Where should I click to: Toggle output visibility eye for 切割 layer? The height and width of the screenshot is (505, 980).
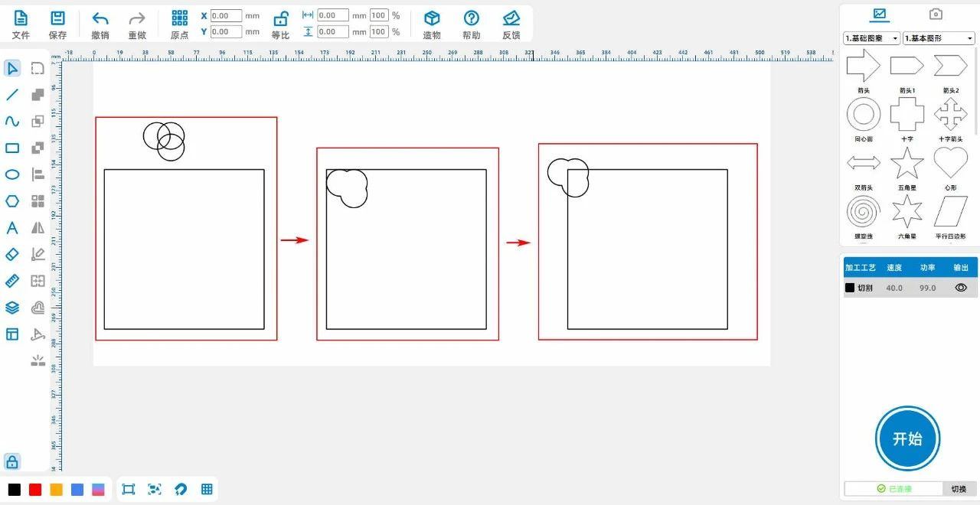961,288
